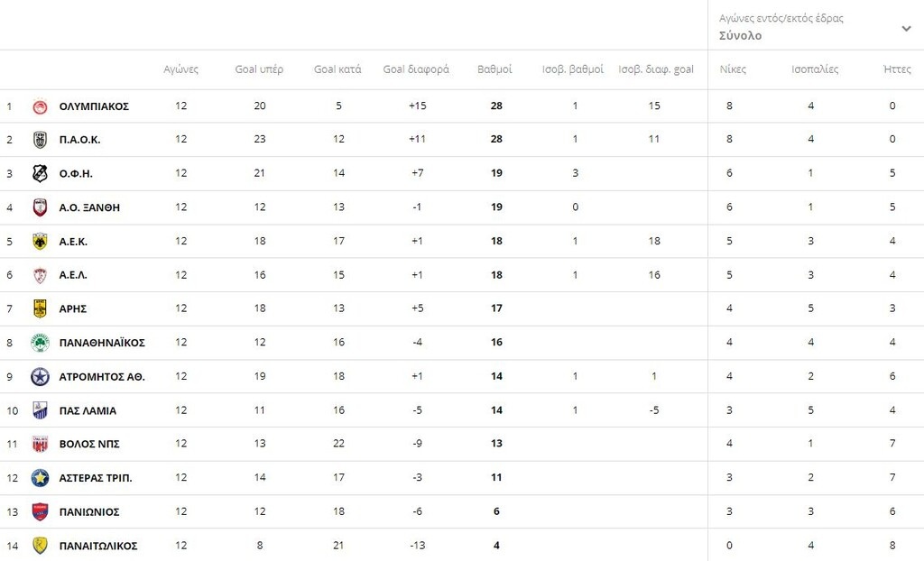Click the ΑΣΤΕΡΑΣ ΤΡΙΠ. star logo
The height and width of the screenshot is (561, 924).
40,478
